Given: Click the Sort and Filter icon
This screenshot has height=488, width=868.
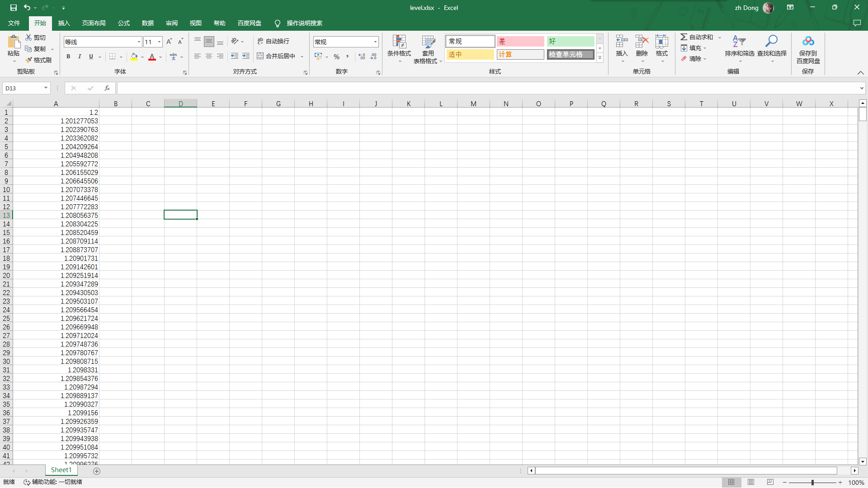Looking at the screenshot, I should 739,42.
